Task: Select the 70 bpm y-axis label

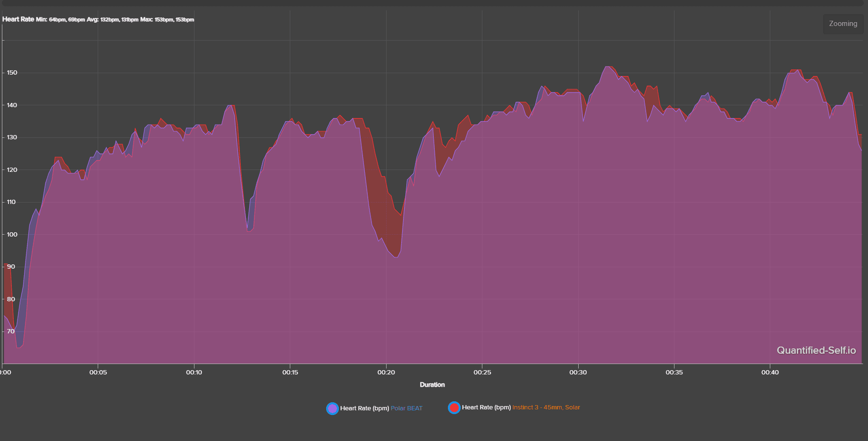Action: pyautogui.click(x=11, y=331)
